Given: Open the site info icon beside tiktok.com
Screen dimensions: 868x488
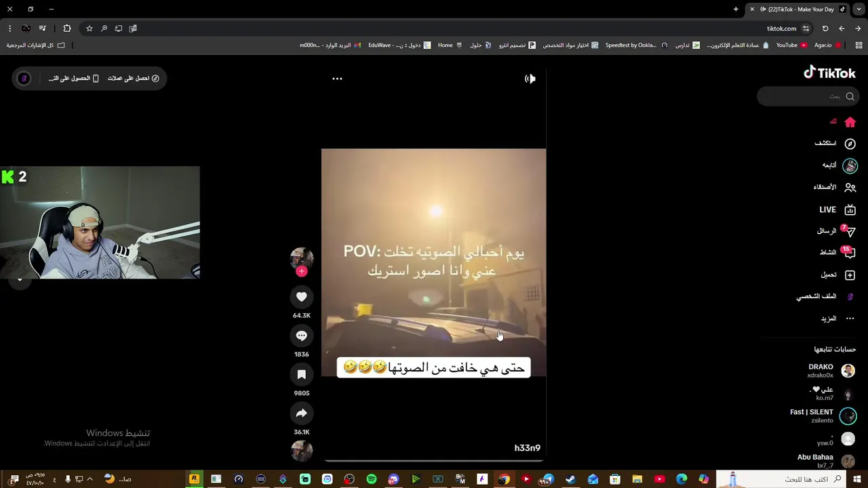Looking at the screenshot, I should coord(806,28).
